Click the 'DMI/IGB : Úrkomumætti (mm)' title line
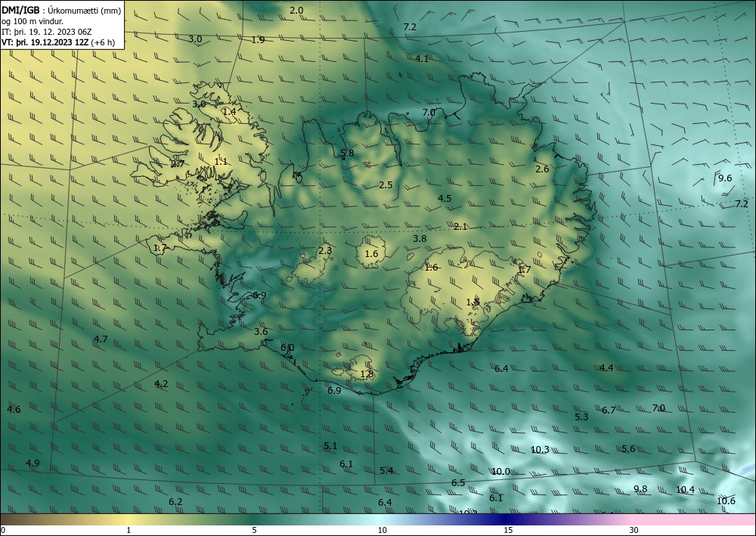756x536 pixels. click(x=61, y=11)
